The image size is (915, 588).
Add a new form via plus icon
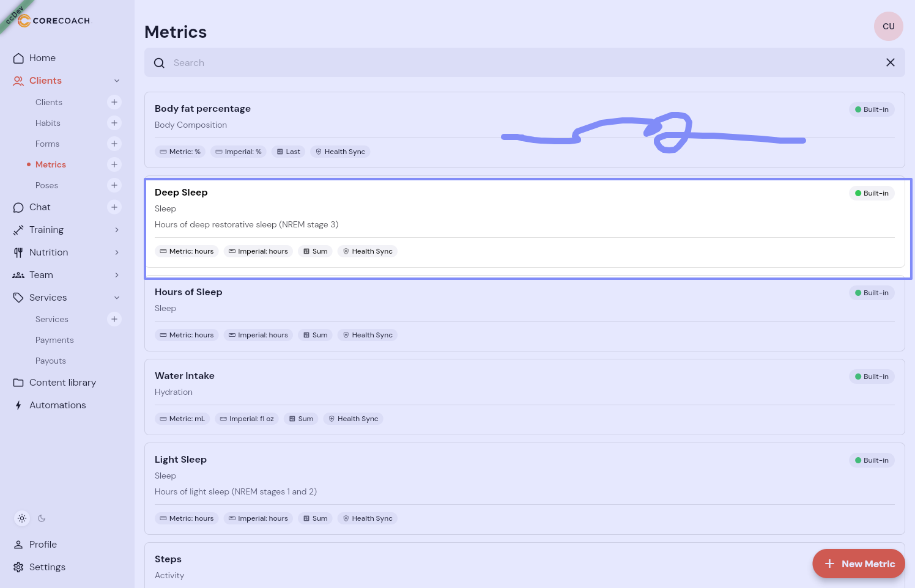coord(114,144)
